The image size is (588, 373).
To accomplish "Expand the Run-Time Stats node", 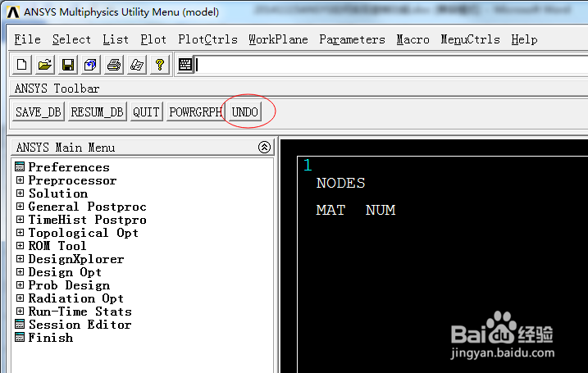I will [x=20, y=312].
